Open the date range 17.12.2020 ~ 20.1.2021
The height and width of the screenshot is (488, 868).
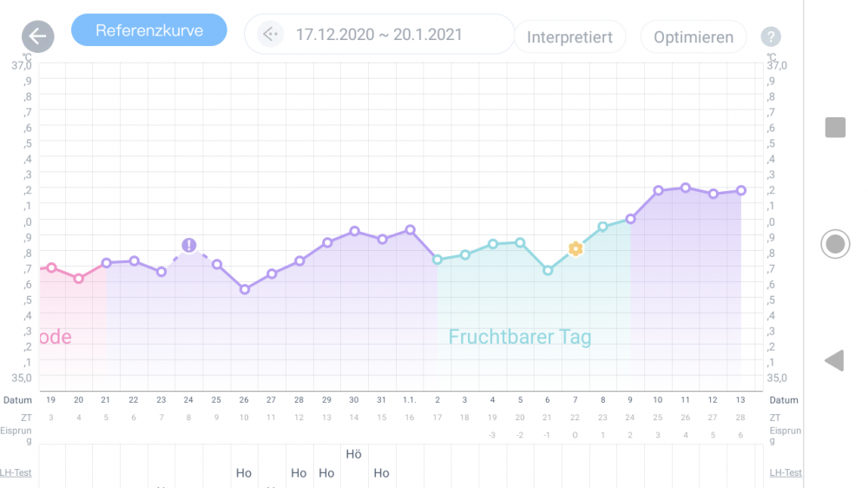click(x=378, y=35)
